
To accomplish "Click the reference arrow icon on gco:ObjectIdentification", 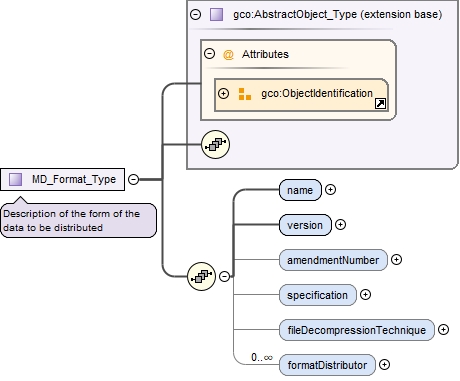I will [380, 104].
